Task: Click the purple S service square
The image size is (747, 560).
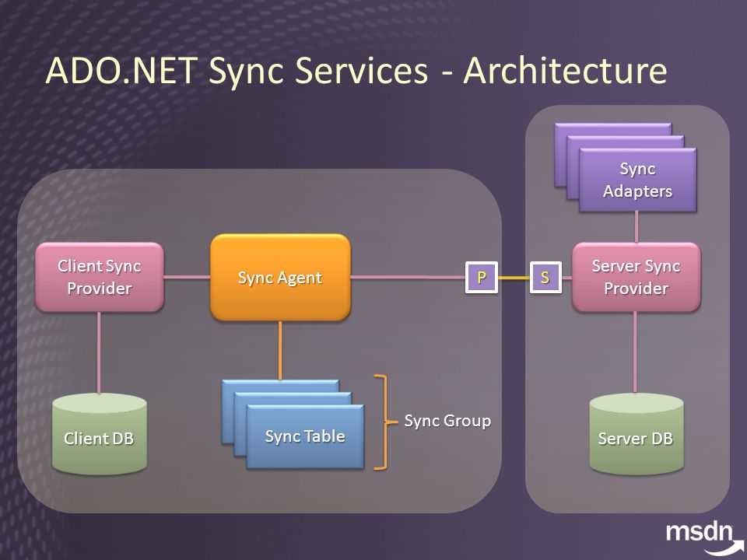Action: click(x=545, y=277)
